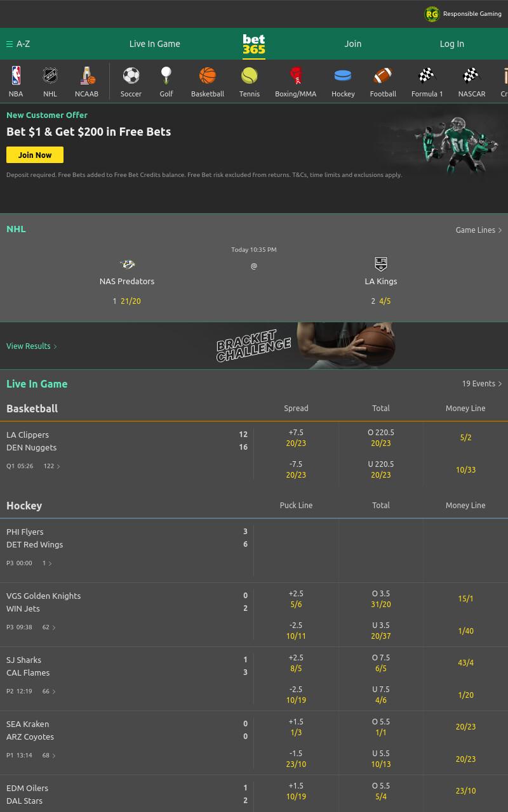508x812 pixels.
Task: Expand Game Lines chevron in NHL
Action: point(500,230)
